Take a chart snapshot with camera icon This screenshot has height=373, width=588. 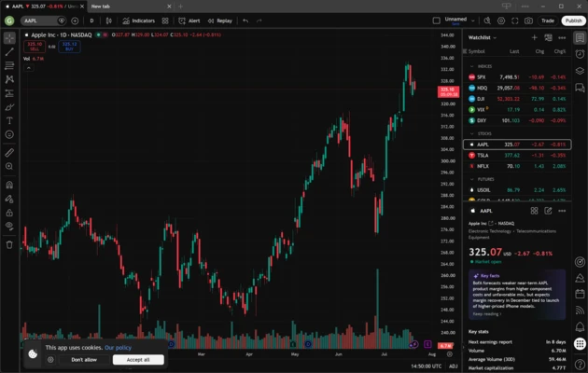(x=528, y=21)
